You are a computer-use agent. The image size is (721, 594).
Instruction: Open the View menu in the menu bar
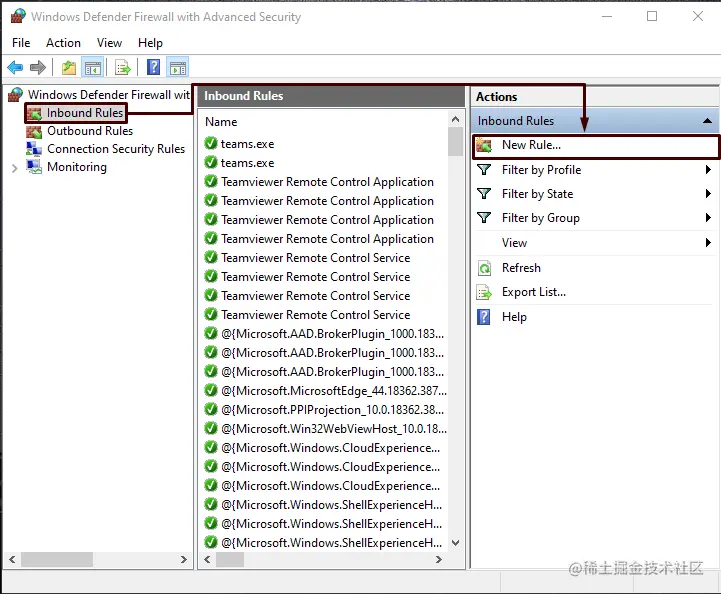point(109,43)
